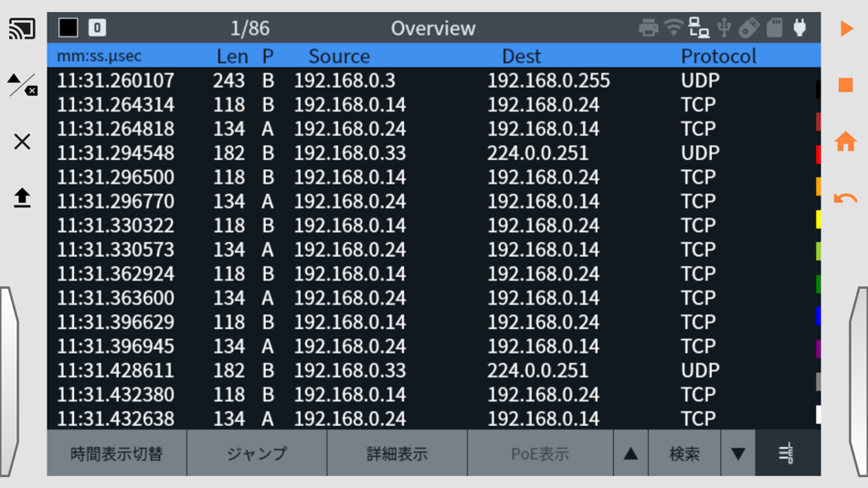Click the upload arrow icon

coord(22,197)
